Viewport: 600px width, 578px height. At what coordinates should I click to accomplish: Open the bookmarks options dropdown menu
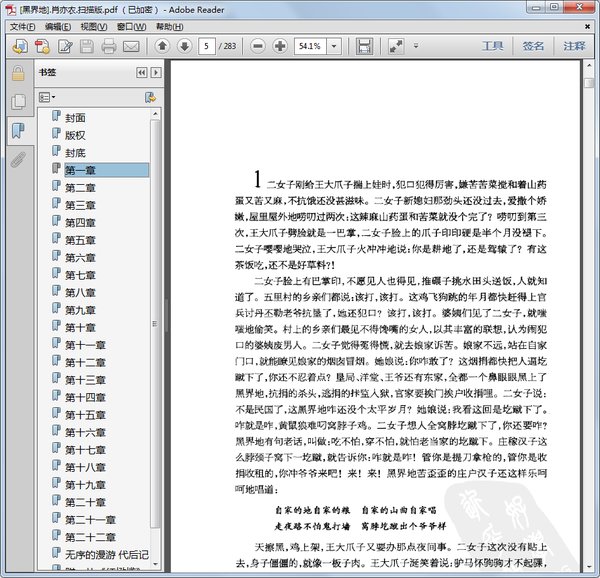pyautogui.click(x=45, y=98)
